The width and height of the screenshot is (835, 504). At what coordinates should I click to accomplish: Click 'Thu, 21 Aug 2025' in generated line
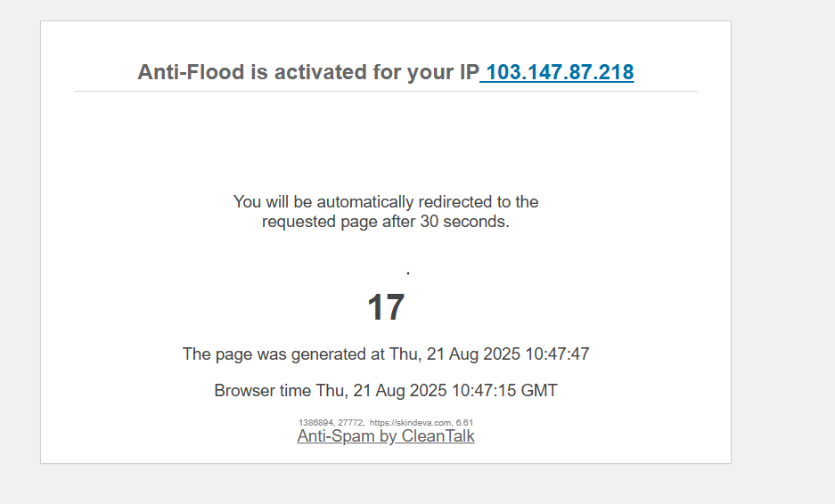[x=454, y=354]
